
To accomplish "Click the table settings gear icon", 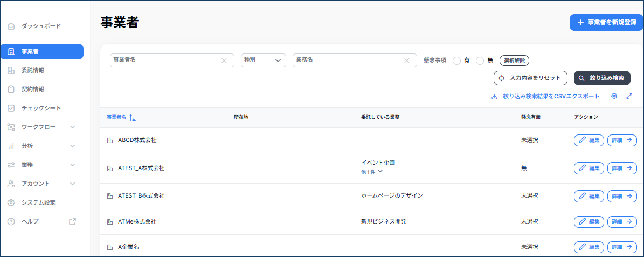I will coord(614,96).
